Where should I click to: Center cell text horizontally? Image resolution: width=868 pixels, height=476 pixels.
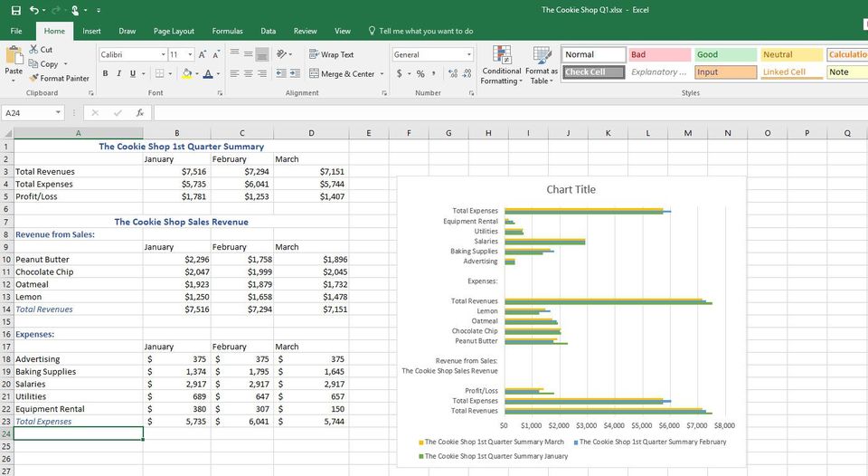pos(249,73)
